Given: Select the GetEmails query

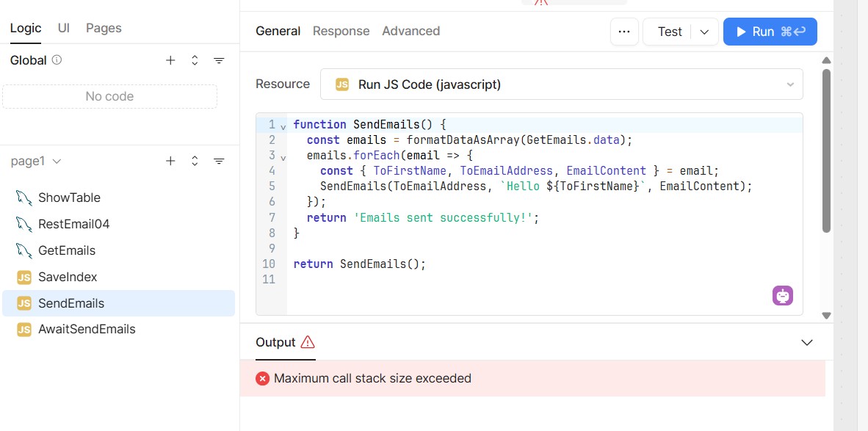Looking at the screenshot, I should coord(66,250).
